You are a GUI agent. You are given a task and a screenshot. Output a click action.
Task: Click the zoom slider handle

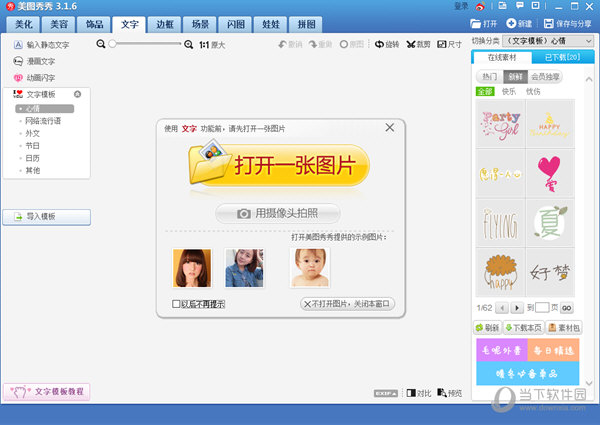[113, 44]
